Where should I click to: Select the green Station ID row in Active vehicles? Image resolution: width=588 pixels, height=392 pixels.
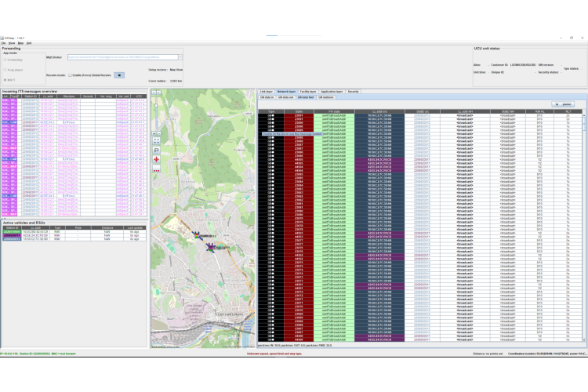pyautogui.click(x=74, y=232)
